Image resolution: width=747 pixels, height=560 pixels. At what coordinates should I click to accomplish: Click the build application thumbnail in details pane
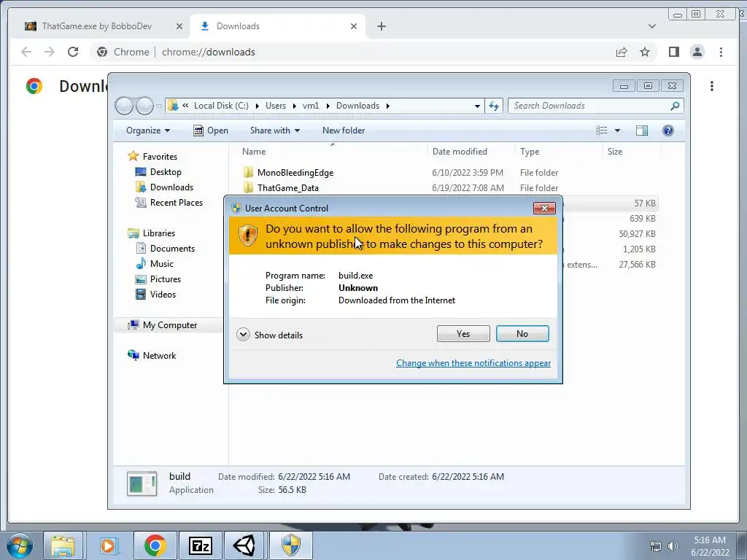[x=142, y=483]
